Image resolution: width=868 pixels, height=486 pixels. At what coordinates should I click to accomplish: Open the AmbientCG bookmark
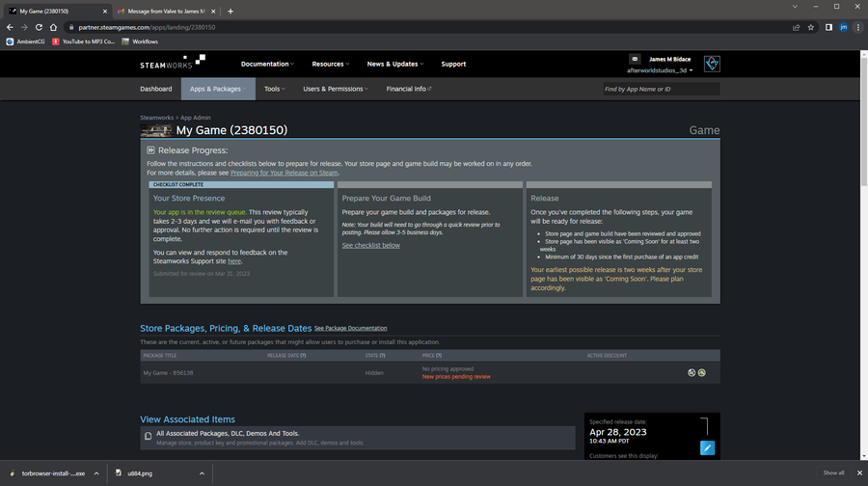(x=25, y=41)
